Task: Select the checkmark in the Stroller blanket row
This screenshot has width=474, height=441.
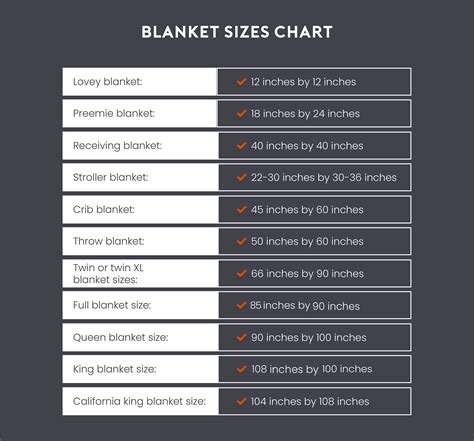Action: click(x=241, y=177)
